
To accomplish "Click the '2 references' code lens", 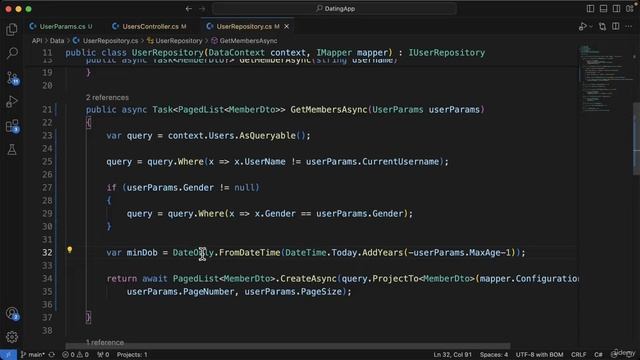I will (x=107, y=98).
